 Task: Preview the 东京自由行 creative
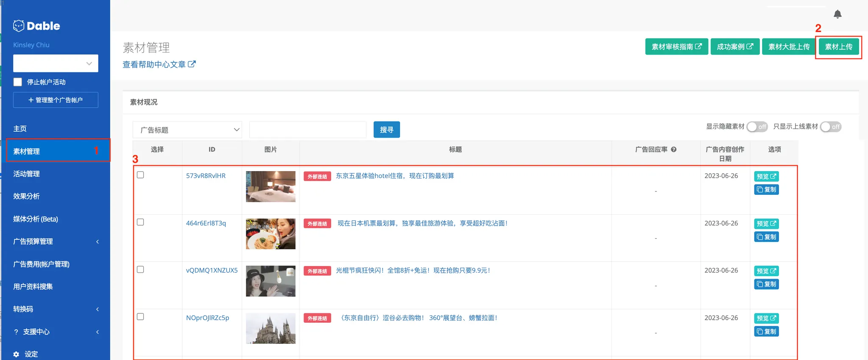click(766, 318)
